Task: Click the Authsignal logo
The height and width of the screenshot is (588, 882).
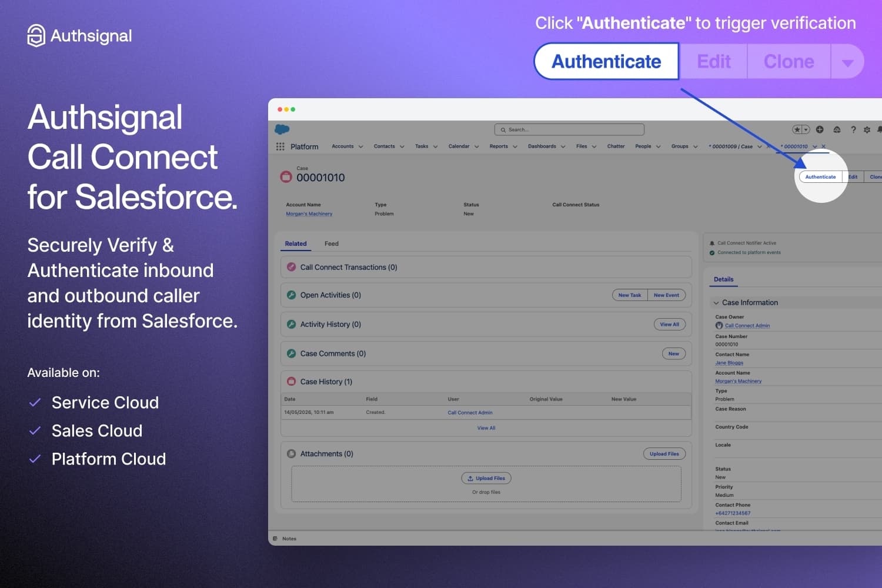Action: pos(79,36)
